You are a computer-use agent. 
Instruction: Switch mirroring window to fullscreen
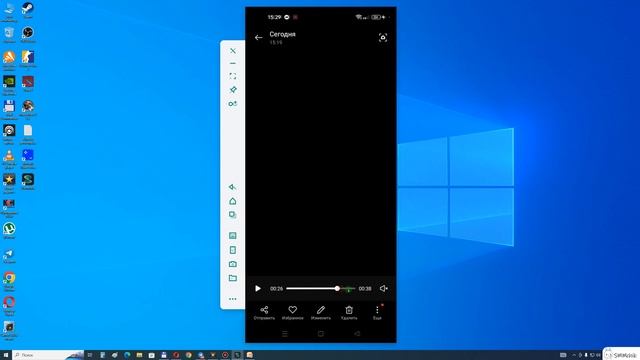pos(233,76)
